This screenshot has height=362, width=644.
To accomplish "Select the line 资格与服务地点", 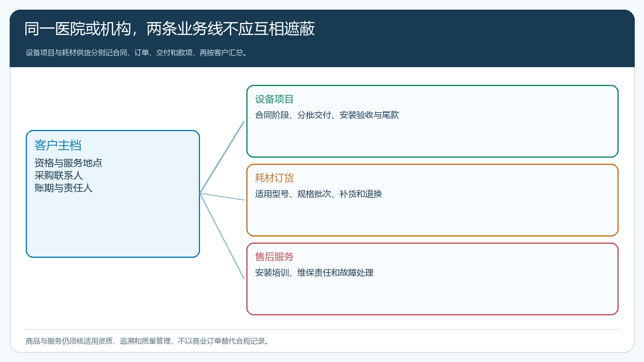I will click(68, 163).
